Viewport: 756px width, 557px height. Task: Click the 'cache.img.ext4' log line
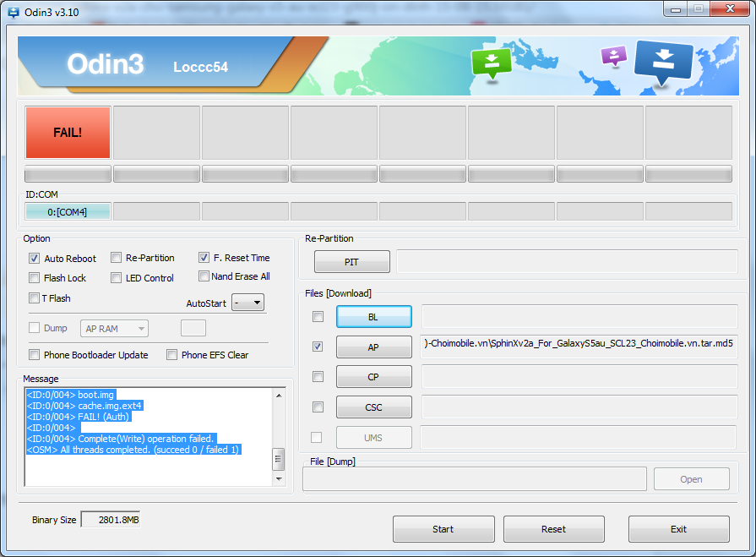pos(84,406)
